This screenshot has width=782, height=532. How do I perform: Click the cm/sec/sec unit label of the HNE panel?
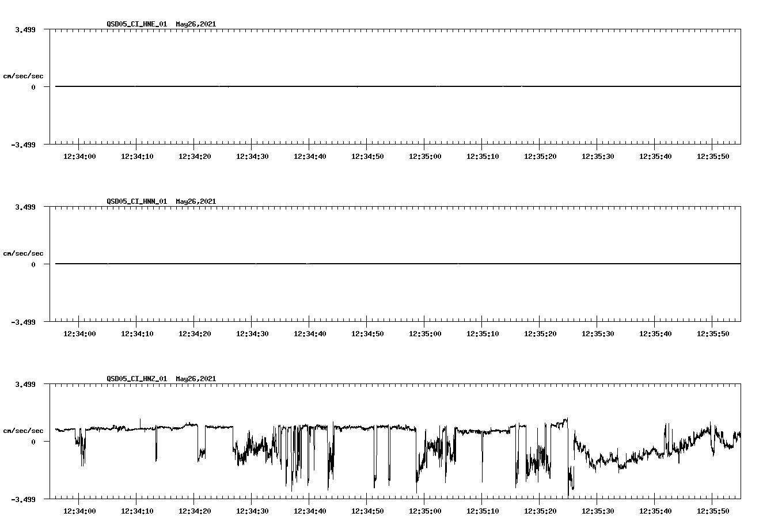click(x=24, y=75)
